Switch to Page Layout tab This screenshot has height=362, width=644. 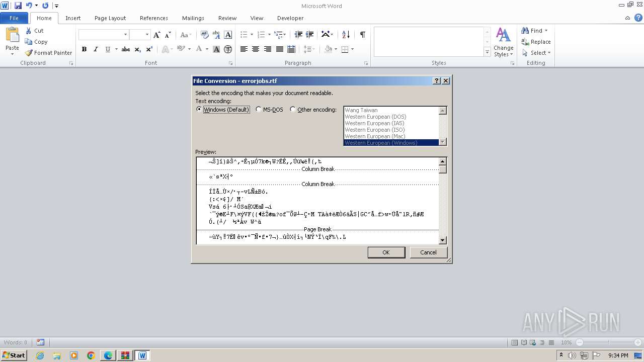110,18
